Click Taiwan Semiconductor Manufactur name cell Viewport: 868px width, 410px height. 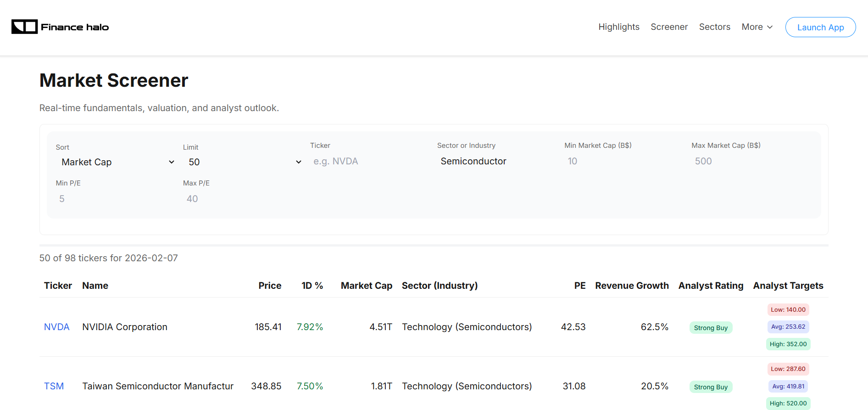click(x=158, y=386)
